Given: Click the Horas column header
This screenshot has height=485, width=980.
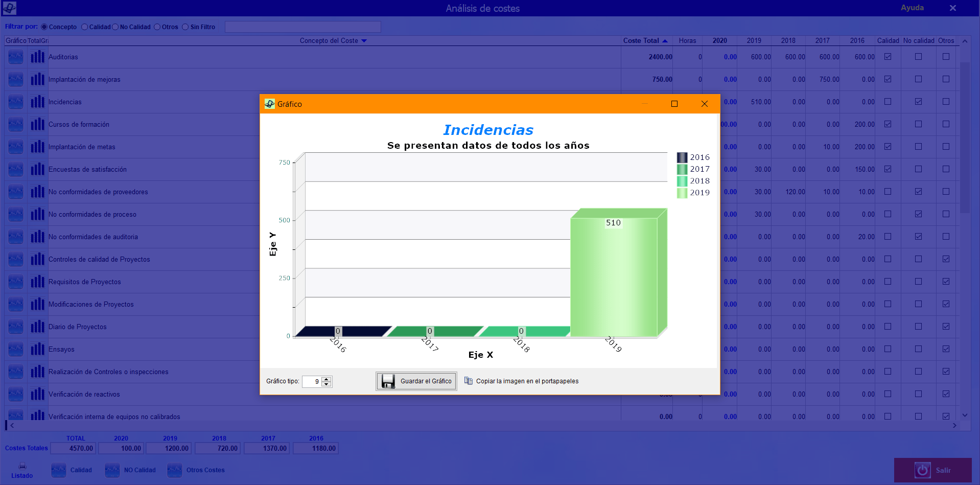Looking at the screenshot, I should pos(687,41).
